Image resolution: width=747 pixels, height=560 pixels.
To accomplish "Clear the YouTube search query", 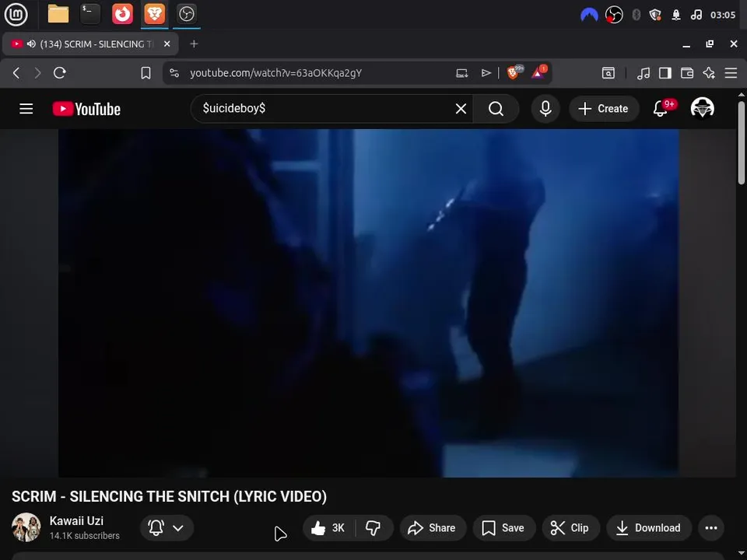I will [461, 109].
